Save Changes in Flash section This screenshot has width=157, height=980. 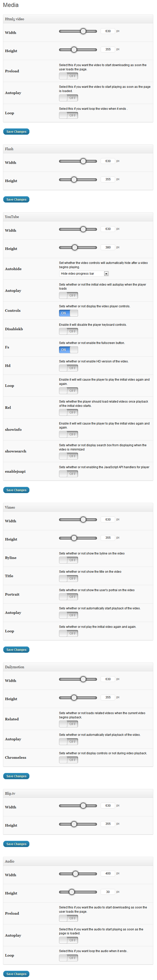click(16, 199)
